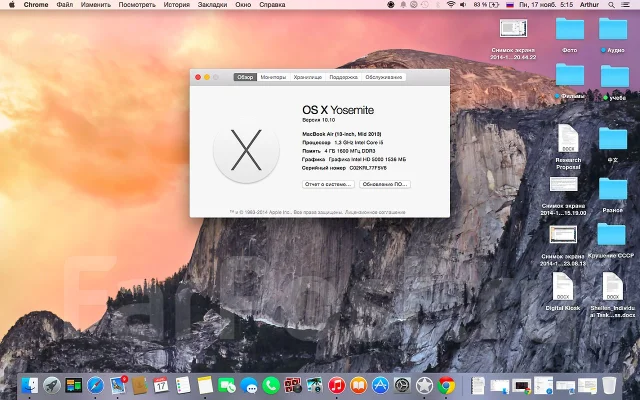Open System Preferences gear in Dock
Viewport: 640px width, 400px height.
pos(402,385)
